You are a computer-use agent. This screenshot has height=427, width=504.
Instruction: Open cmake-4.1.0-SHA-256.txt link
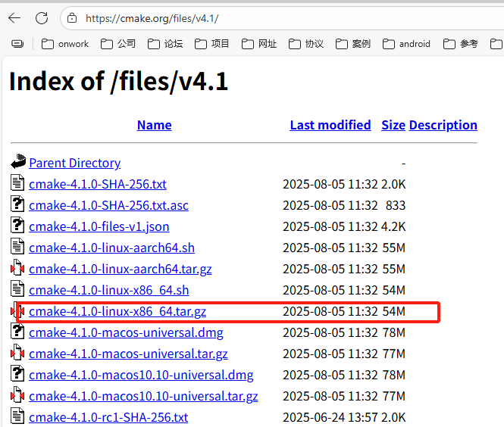[x=98, y=184]
